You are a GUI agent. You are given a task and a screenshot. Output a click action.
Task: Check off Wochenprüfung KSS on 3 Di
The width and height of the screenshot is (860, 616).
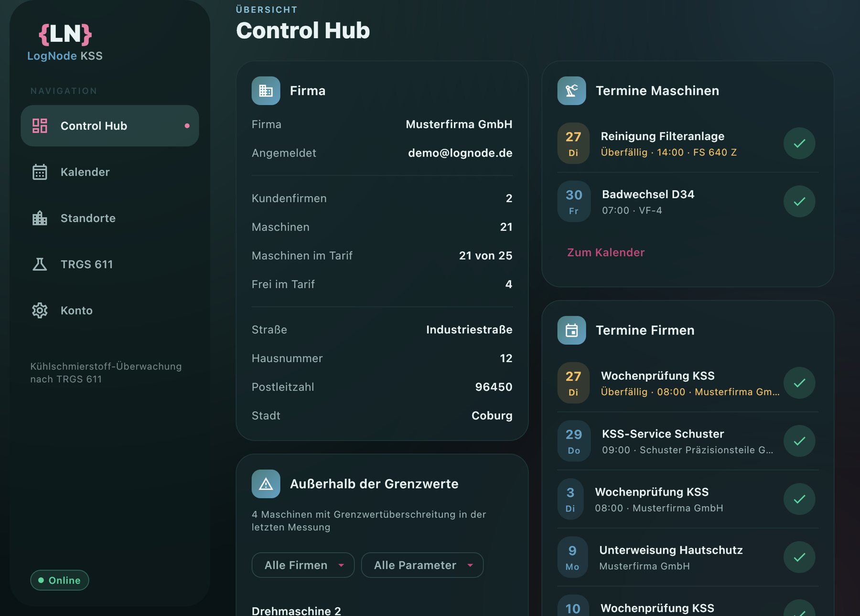[x=799, y=499]
